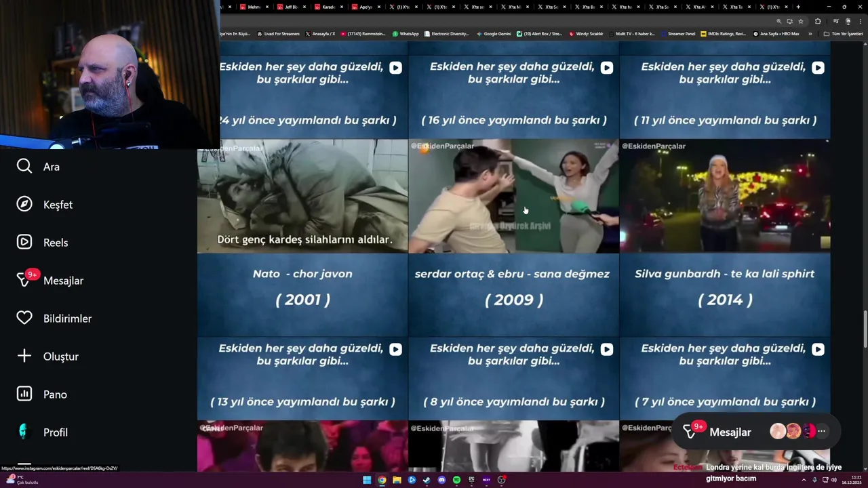The width and height of the screenshot is (868, 488).
Task: Open Chrome extensions puzzle icon
Action: point(818,21)
